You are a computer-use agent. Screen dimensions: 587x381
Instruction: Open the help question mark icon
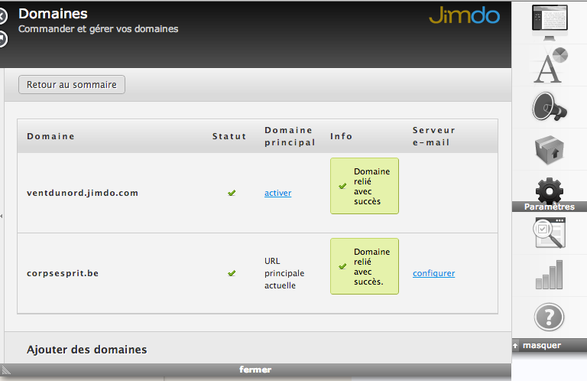(549, 317)
